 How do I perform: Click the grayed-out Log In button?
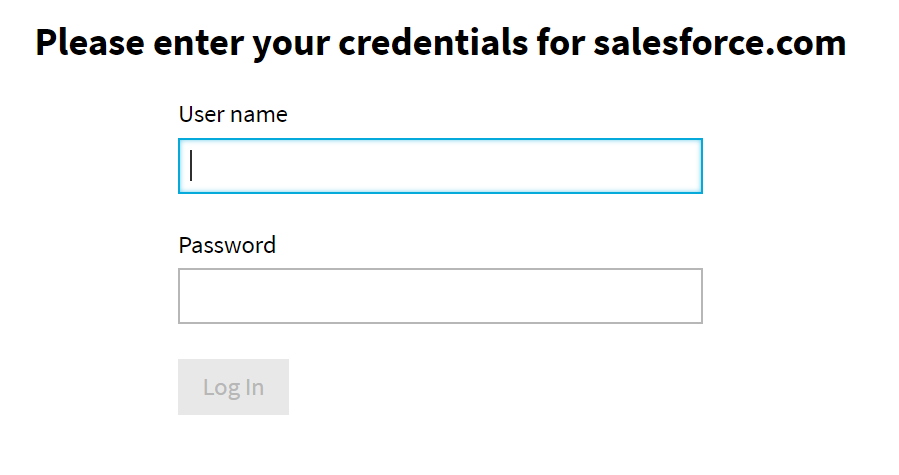point(233,387)
